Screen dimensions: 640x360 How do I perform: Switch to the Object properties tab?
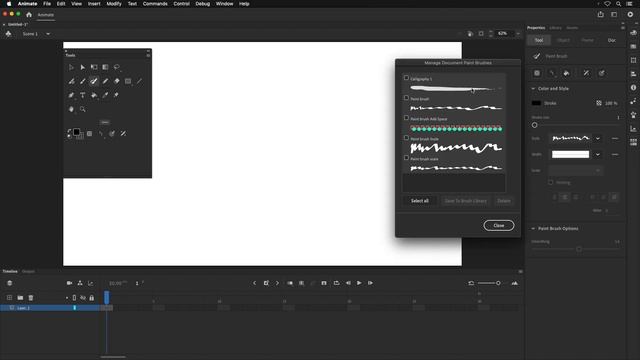coord(563,40)
